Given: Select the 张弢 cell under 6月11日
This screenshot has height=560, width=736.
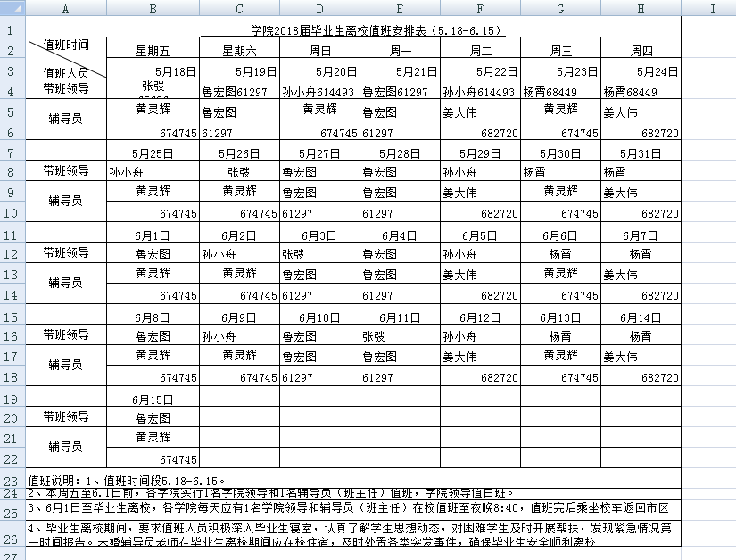Looking at the screenshot, I should click(400, 336).
